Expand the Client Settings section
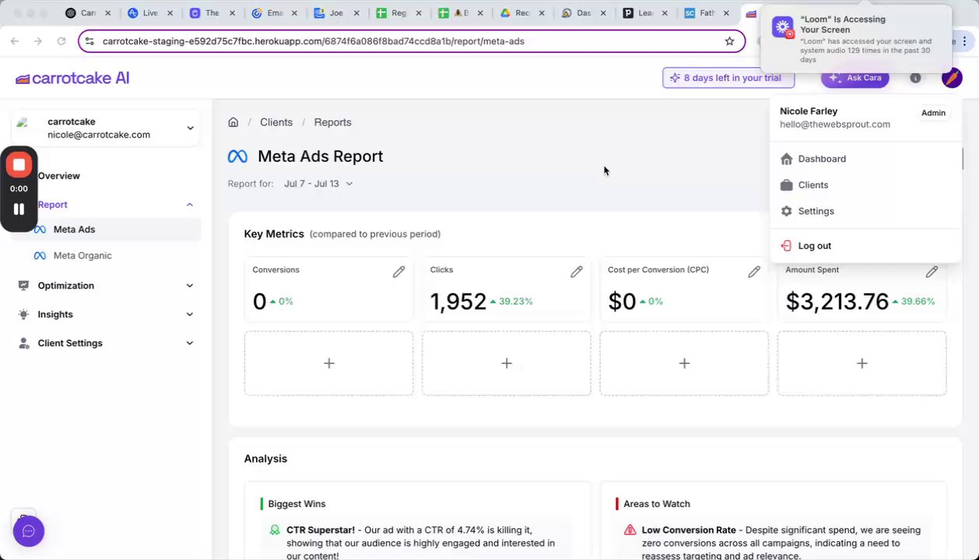979x560 pixels. click(189, 343)
